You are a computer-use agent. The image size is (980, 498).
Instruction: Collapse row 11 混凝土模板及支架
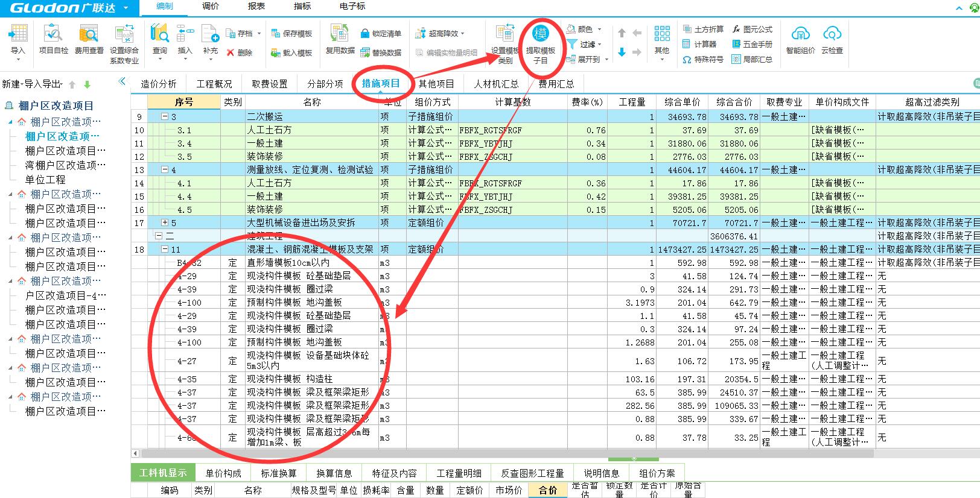(165, 249)
